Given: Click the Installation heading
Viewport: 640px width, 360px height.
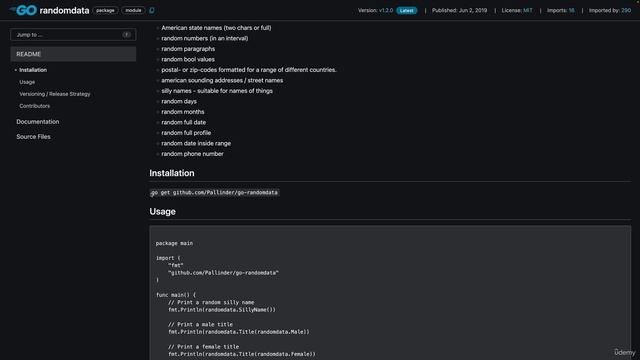Looking at the screenshot, I should [172, 173].
